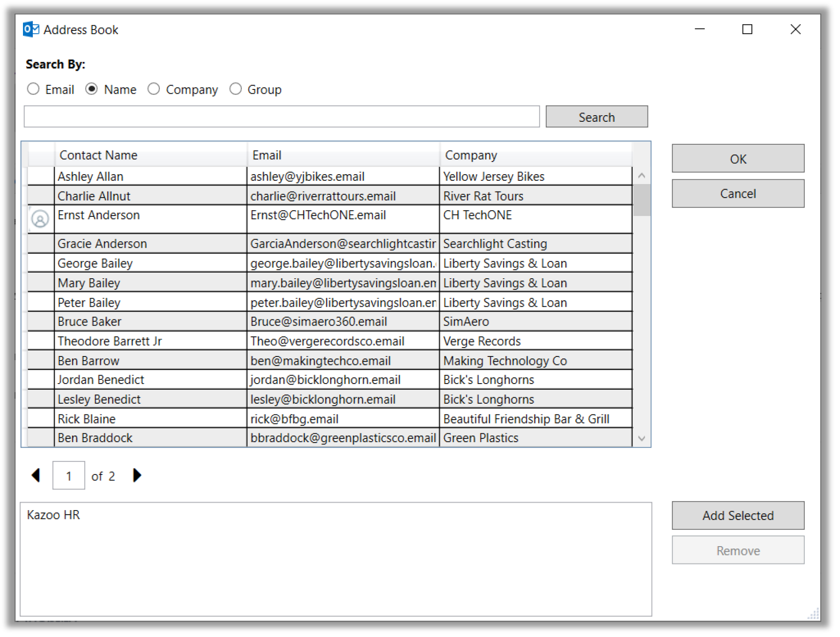Screen dimensions: 840x637
Task: Select the Kazoo HR selected entry
Action: coord(53,515)
